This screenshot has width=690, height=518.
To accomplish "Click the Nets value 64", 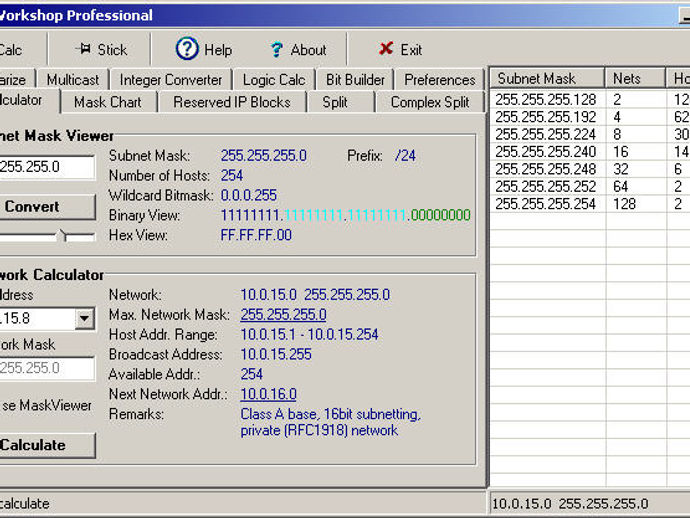I will (620, 187).
